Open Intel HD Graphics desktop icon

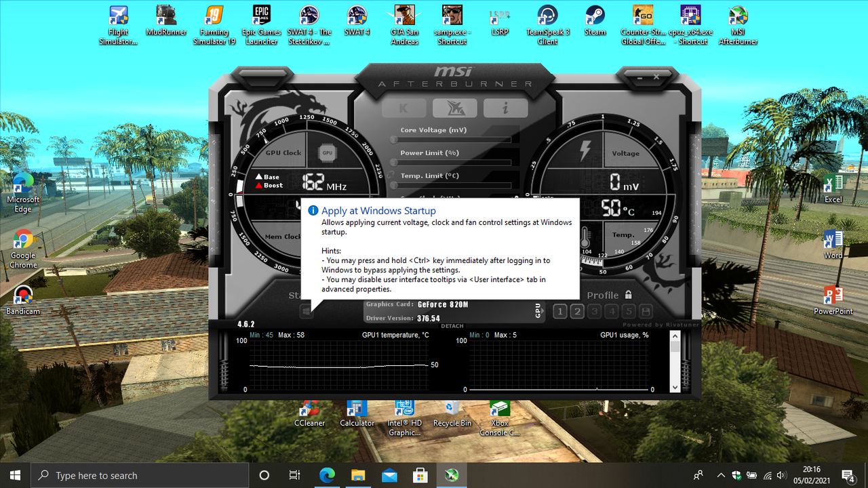click(x=405, y=418)
